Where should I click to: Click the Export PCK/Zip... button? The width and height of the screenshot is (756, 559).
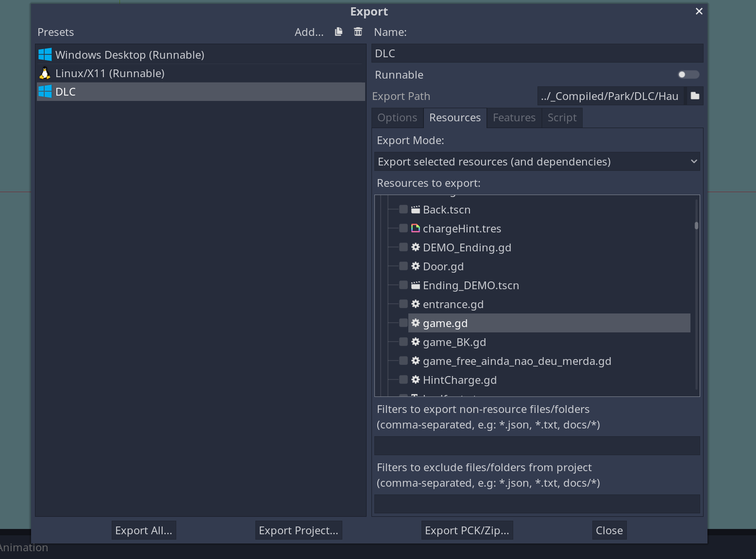467,530
